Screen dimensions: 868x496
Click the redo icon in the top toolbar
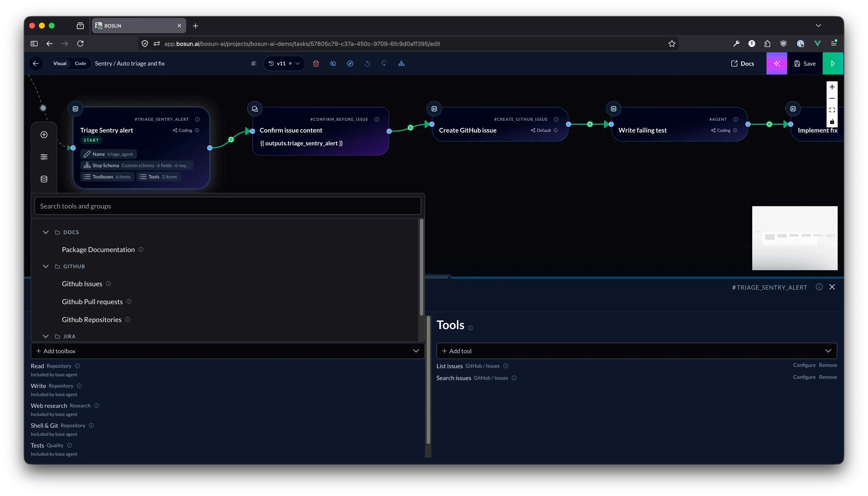384,63
